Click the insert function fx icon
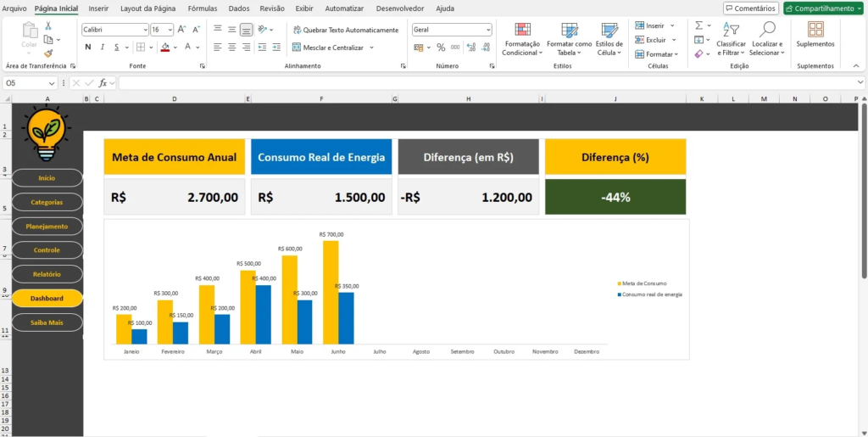868x437 pixels. pos(103,83)
